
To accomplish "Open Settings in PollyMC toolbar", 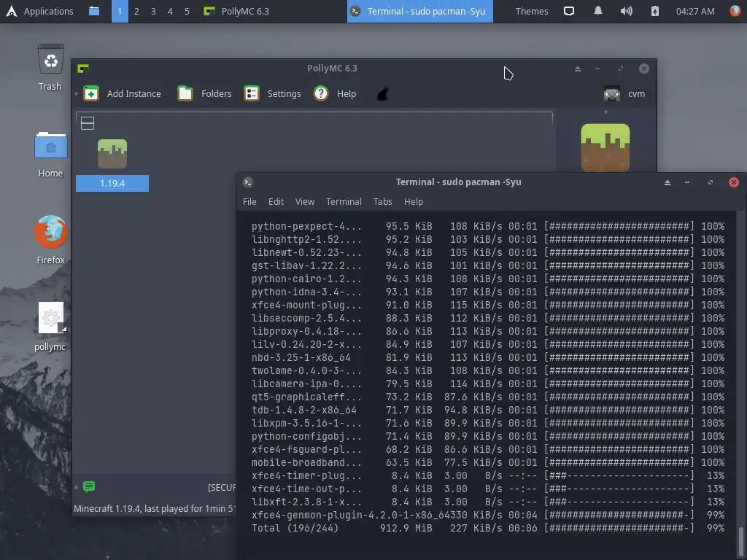I will click(273, 93).
